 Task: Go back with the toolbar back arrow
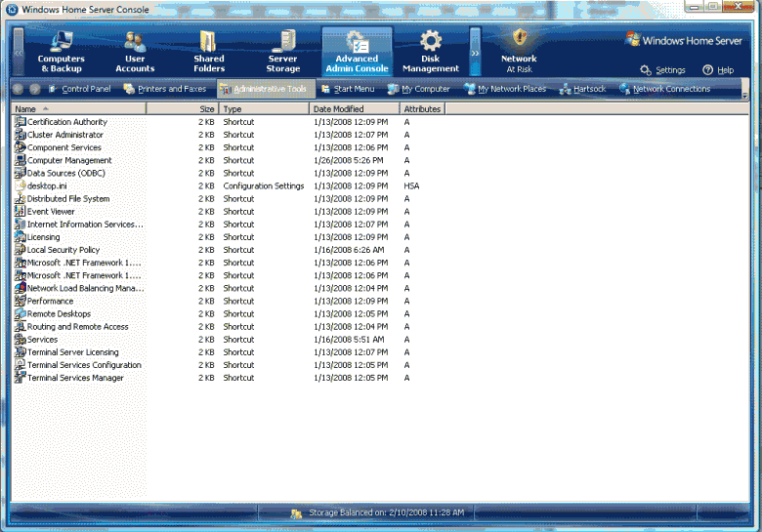pyautogui.click(x=19, y=89)
